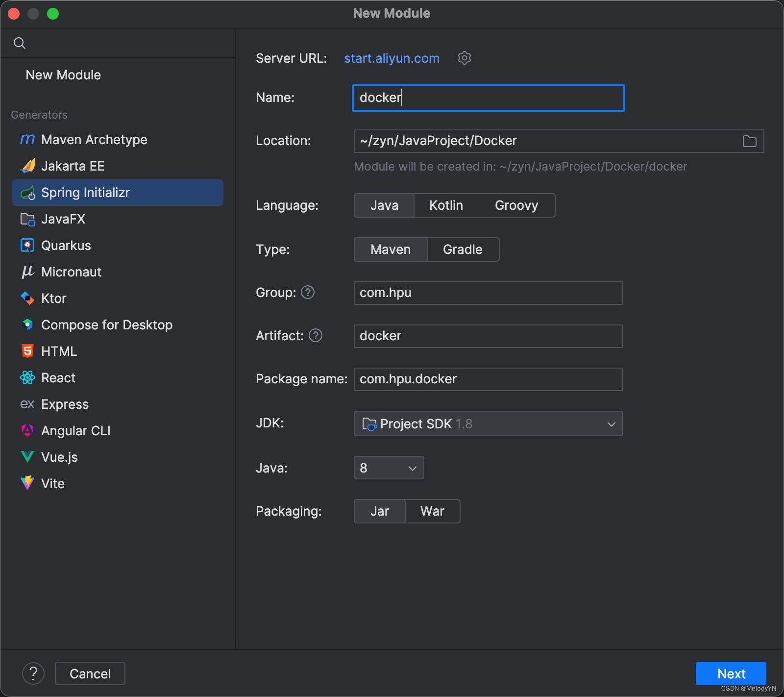This screenshot has height=697, width=784.
Task: Click the search magnifier icon
Action: point(20,43)
